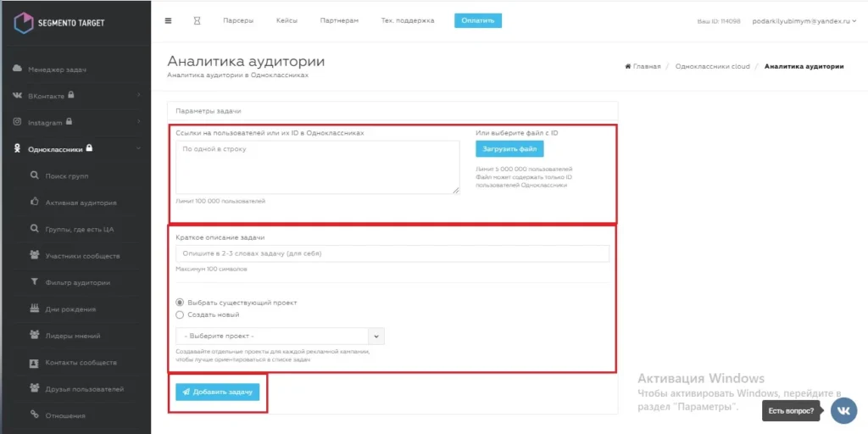
Task: Open Менеджер задач in the sidebar
Action: (57, 70)
